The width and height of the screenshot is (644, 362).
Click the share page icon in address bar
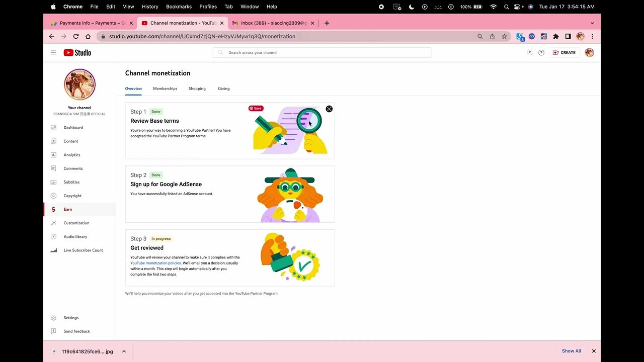point(492,36)
